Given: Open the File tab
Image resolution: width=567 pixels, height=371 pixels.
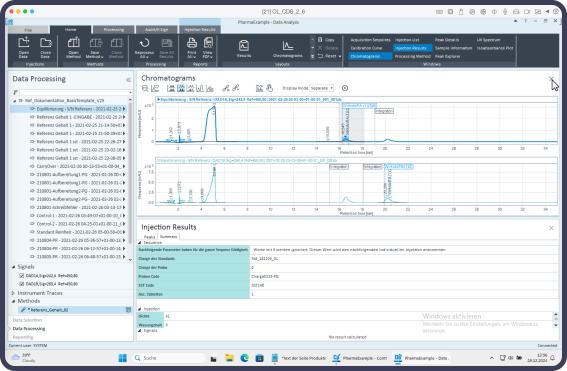Looking at the screenshot, I should point(28,30).
